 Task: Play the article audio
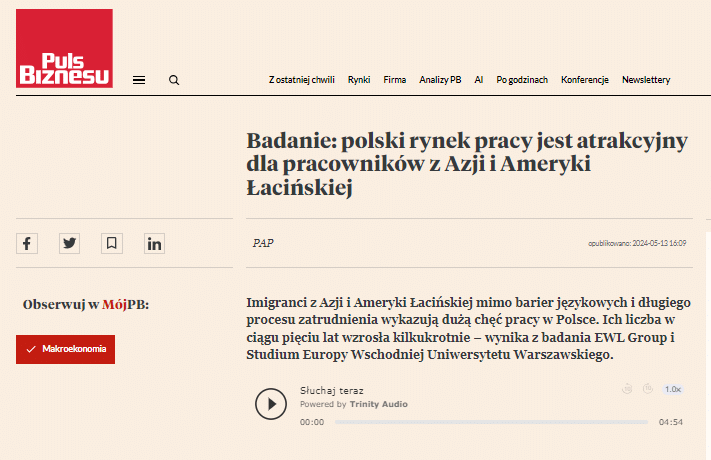pos(271,404)
